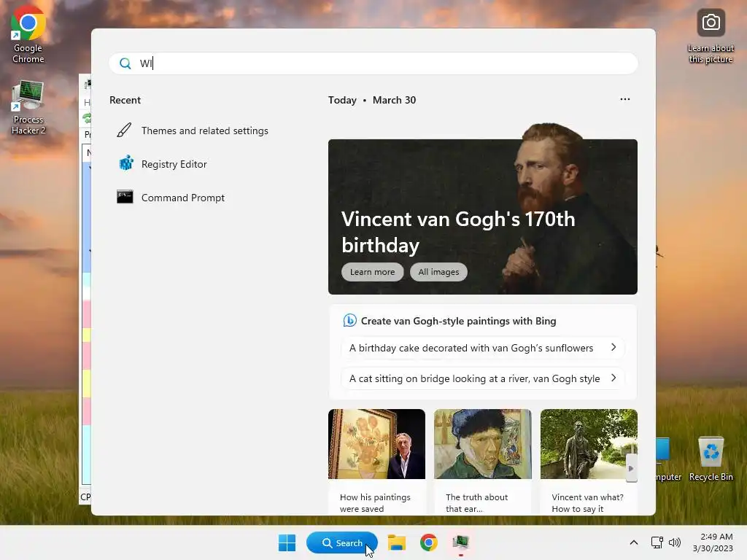Open the Windows Start button
The width and height of the screenshot is (747, 560).
tap(287, 542)
